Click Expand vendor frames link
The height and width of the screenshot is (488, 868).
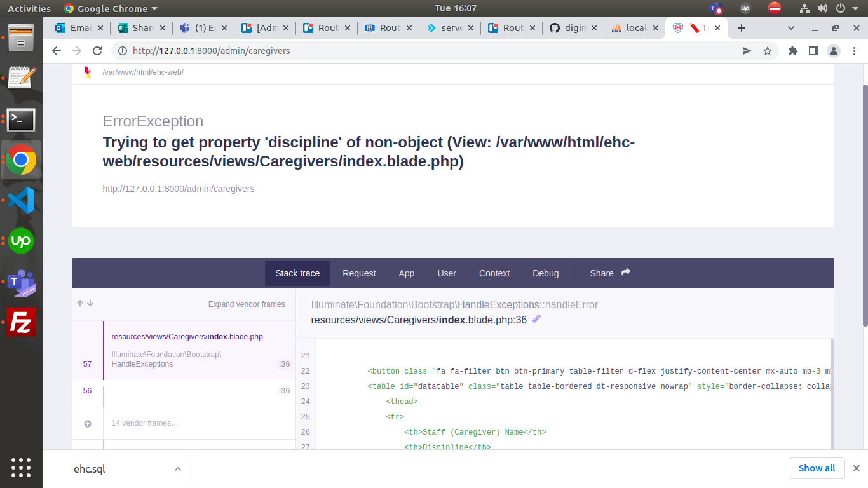pos(247,304)
